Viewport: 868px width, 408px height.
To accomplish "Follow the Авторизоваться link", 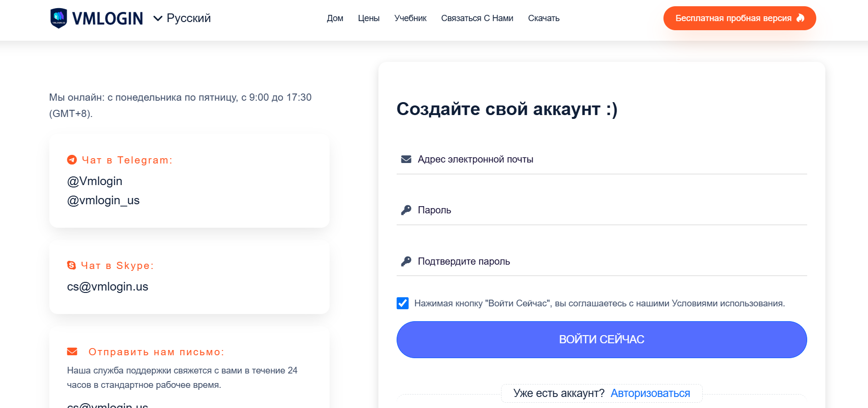I will pos(650,393).
